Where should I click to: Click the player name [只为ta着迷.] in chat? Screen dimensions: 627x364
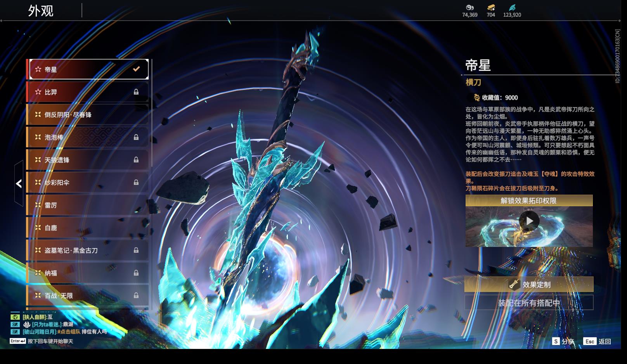[47, 324]
